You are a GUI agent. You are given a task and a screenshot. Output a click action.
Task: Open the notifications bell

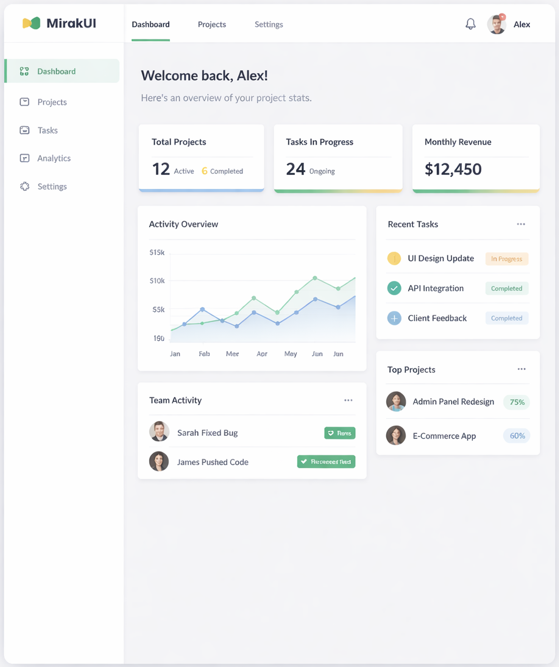[x=471, y=24]
